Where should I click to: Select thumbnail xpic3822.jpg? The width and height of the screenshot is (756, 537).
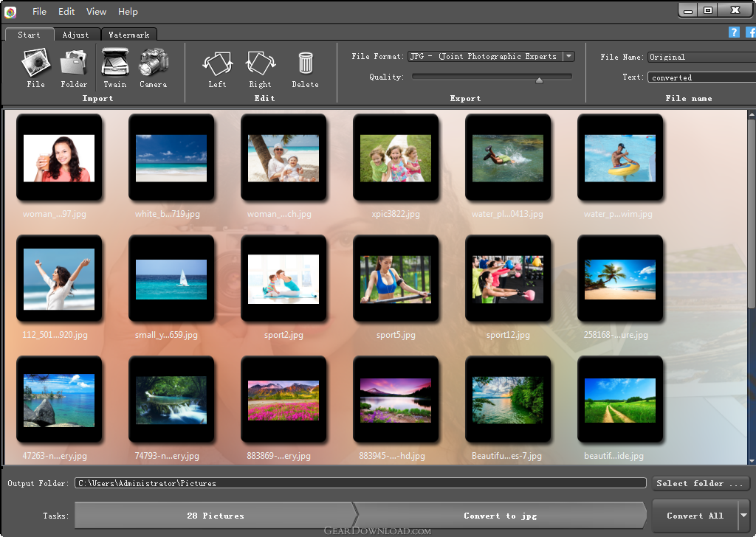[396, 158]
